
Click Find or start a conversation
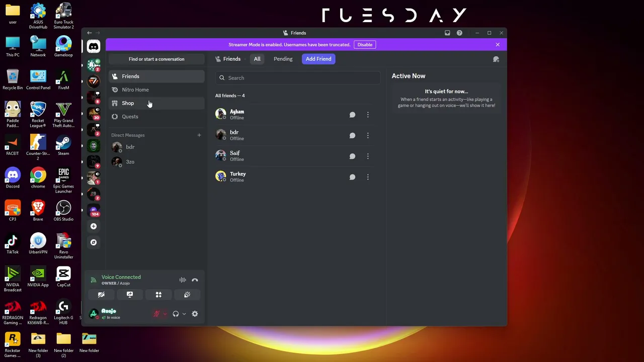pos(156,59)
